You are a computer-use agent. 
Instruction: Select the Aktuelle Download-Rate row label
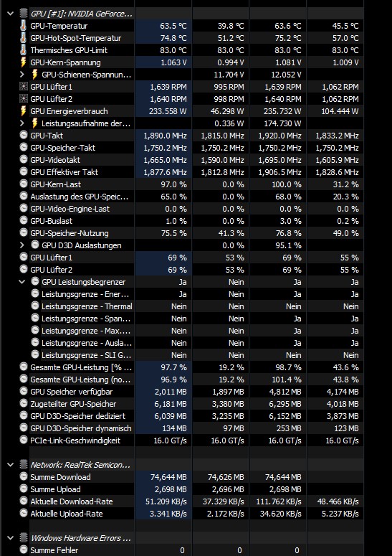[x=72, y=501]
